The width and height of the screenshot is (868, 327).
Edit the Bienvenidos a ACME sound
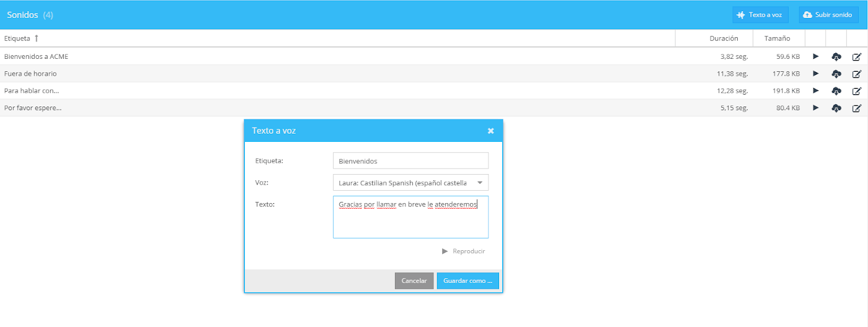click(x=857, y=56)
